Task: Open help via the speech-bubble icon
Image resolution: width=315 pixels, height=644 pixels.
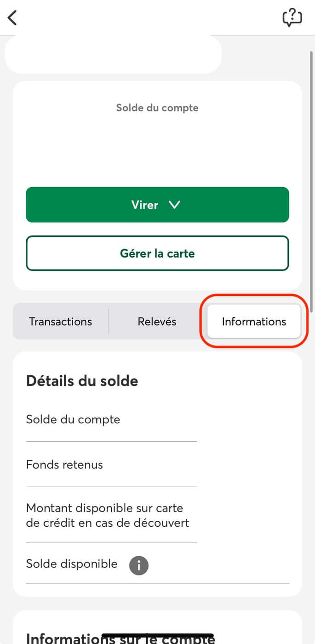Action: tap(292, 17)
